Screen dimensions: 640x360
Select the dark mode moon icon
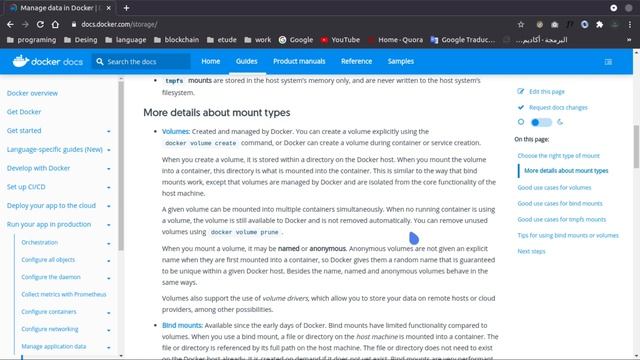coord(560,122)
